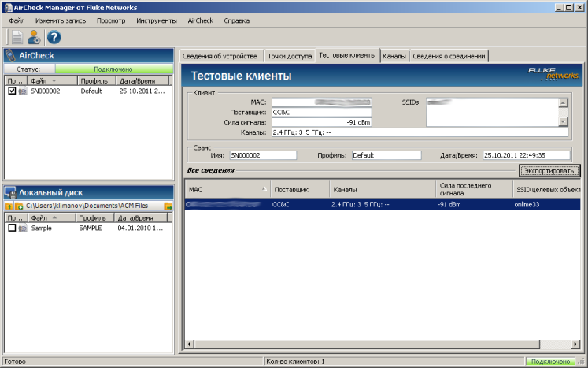Click the SAMPLE profile cell
588x368 pixels.
[91, 228]
